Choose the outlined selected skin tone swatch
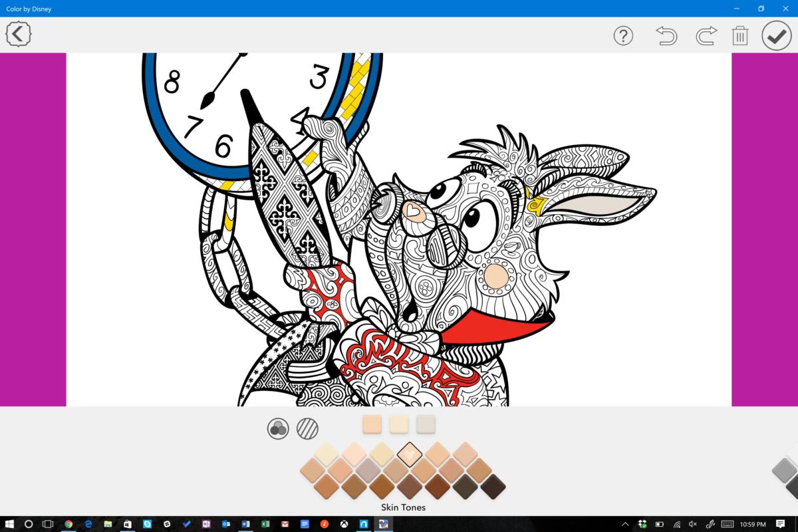 410,454
